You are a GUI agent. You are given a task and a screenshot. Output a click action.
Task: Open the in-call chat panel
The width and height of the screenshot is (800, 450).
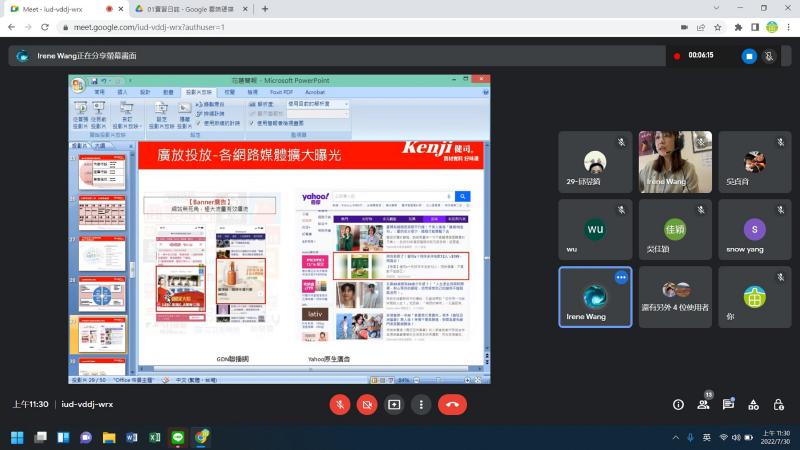point(728,404)
